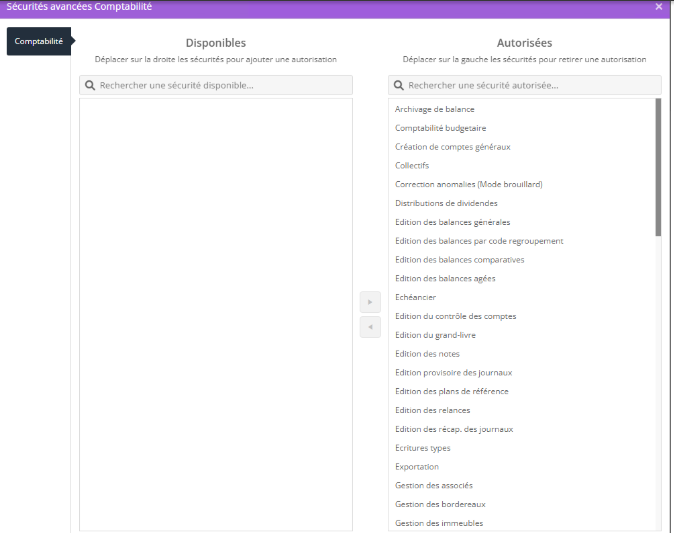The height and width of the screenshot is (533, 674).
Task: Click search icon in available securities field
Action: pos(90,86)
